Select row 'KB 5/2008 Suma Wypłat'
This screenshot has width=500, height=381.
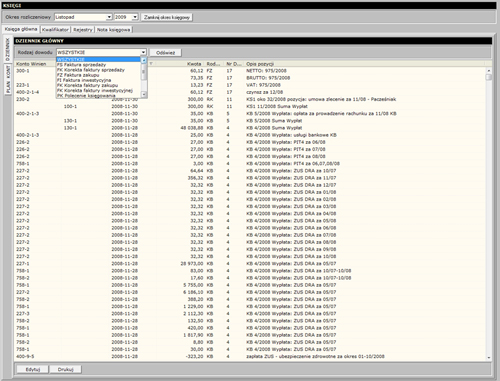[250, 121]
